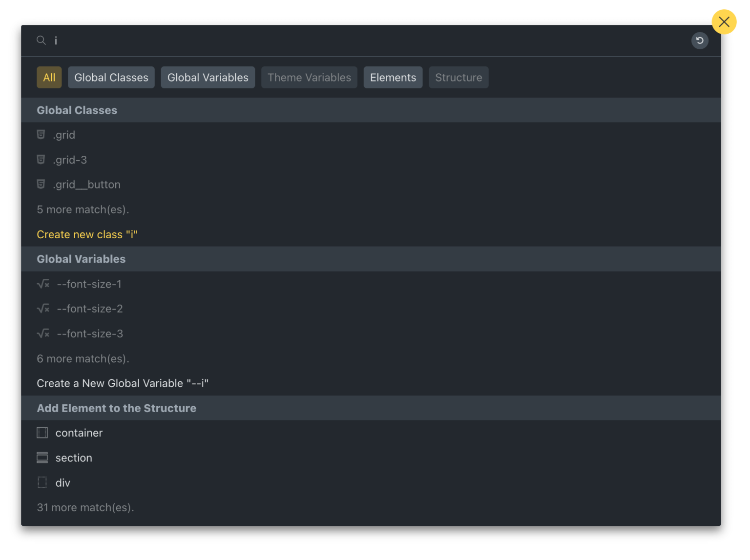Viewport: 750px width, 560px height.
Task: Close the search panel with yellow X
Action: [x=724, y=22]
